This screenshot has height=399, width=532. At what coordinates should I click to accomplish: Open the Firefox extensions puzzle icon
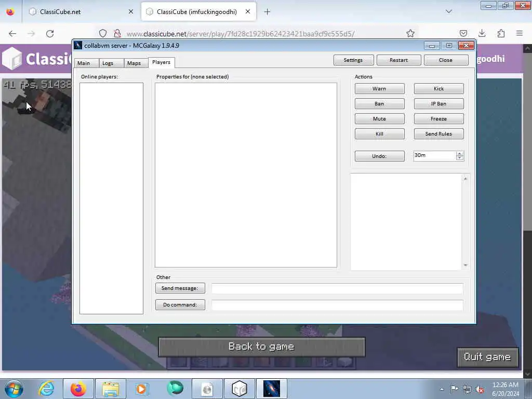click(x=501, y=33)
